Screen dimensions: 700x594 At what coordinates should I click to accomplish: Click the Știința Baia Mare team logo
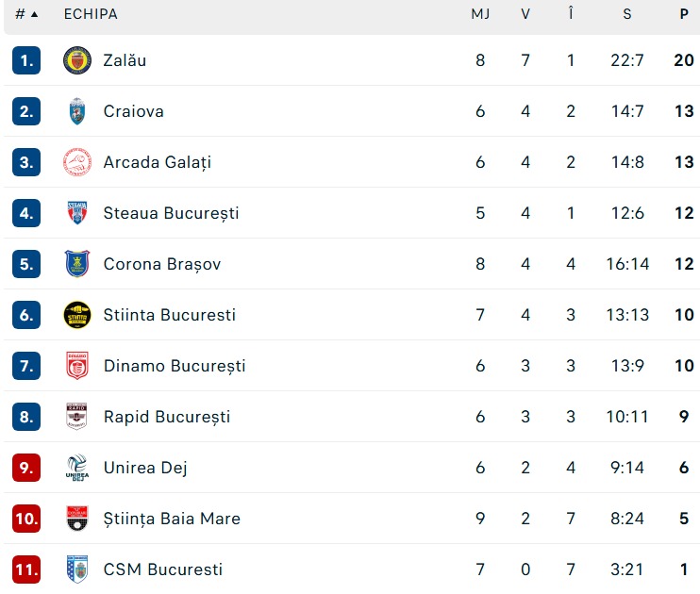point(77,519)
